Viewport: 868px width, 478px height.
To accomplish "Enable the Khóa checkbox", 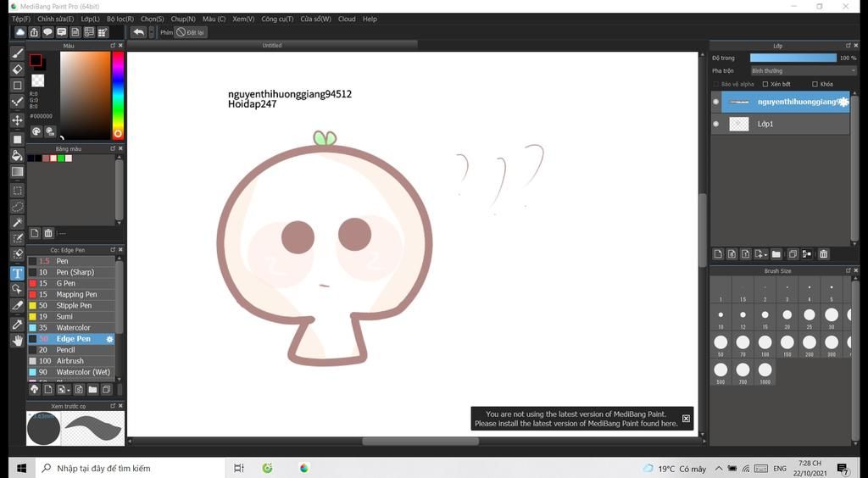I will click(815, 84).
